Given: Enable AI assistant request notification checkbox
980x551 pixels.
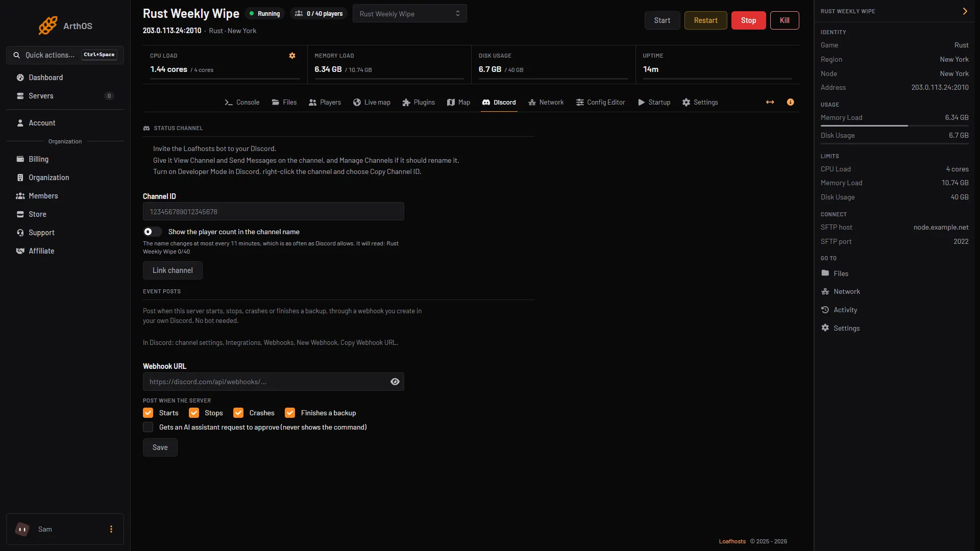Looking at the screenshot, I should coord(148,427).
